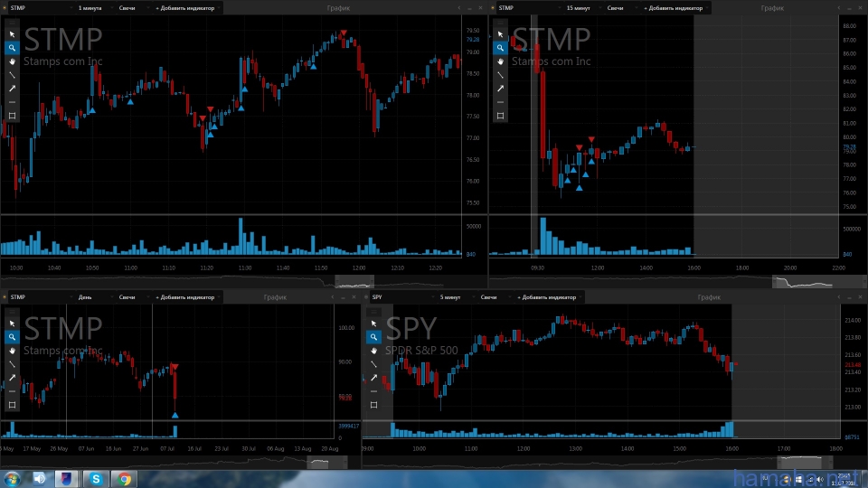This screenshot has width=868, height=488.
Task: Expand STMP ticker selector in 1-minute chart
Action: coord(71,8)
